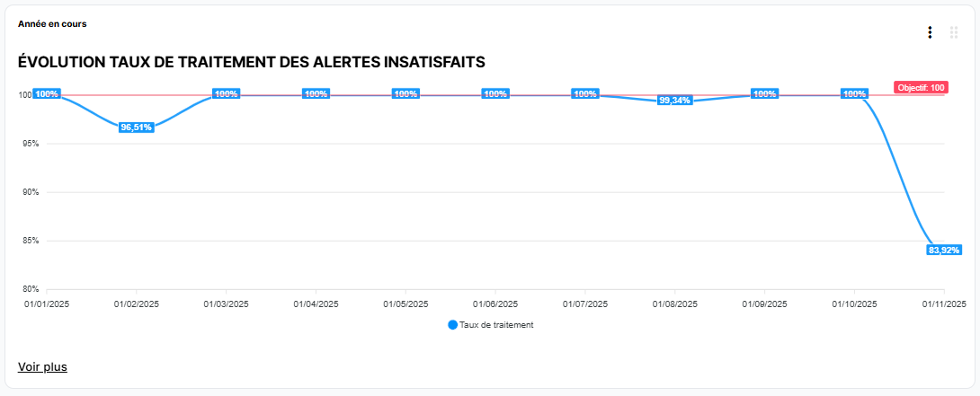Click the 100% label above 01/01/2025
The height and width of the screenshot is (396, 980).
click(x=47, y=94)
